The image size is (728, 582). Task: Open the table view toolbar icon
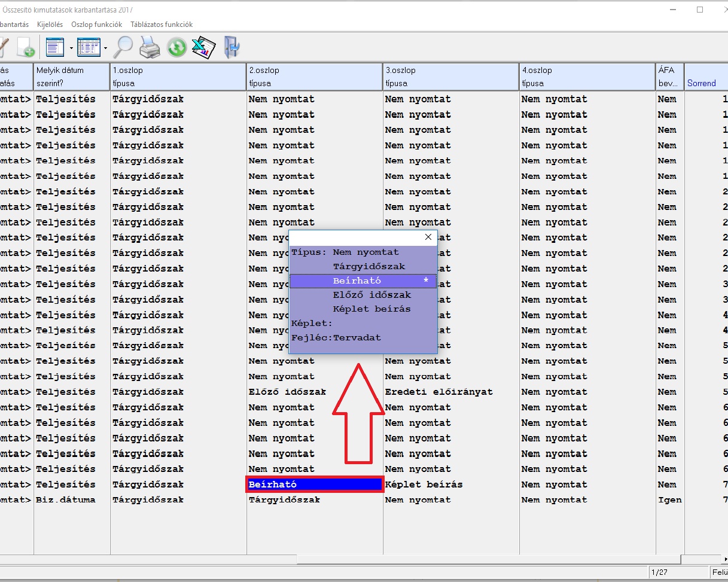[89, 47]
